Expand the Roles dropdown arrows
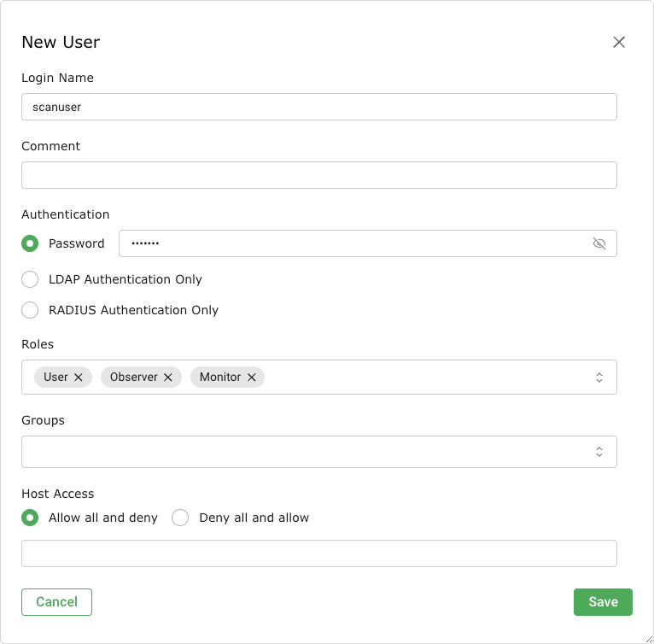Image resolution: width=654 pixels, height=644 pixels. click(599, 377)
